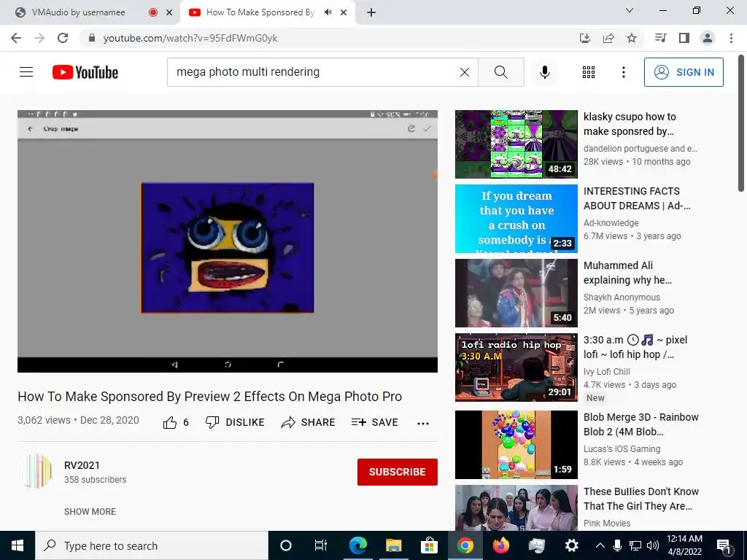
Task: Toggle the Chrome side panel
Action: [684, 38]
